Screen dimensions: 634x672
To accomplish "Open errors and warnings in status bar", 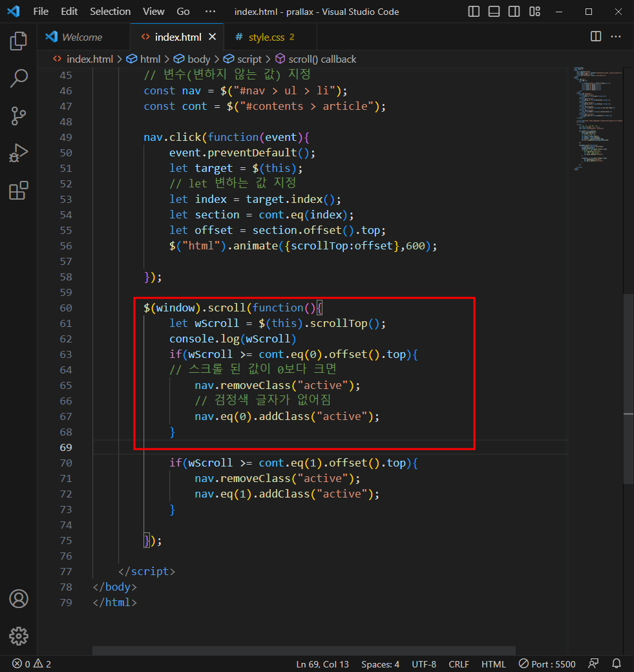I will coord(32,664).
